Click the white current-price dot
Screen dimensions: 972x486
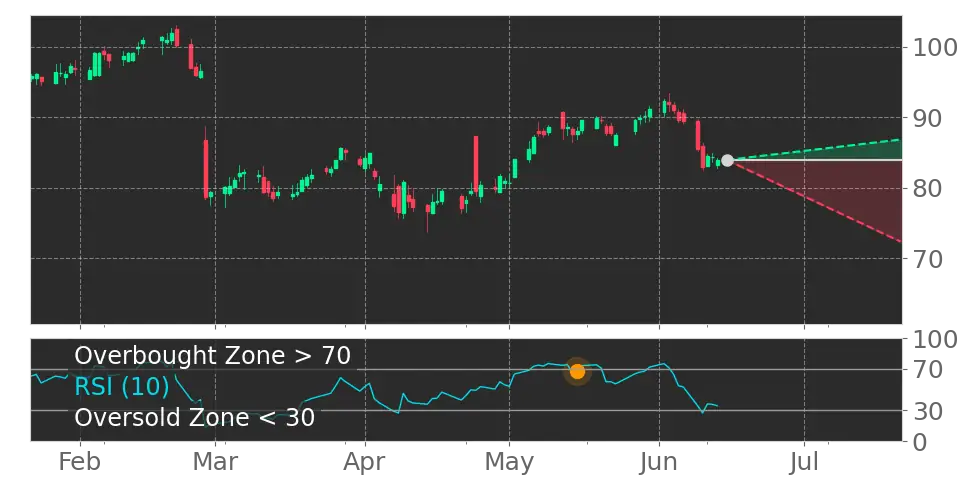[727, 161]
